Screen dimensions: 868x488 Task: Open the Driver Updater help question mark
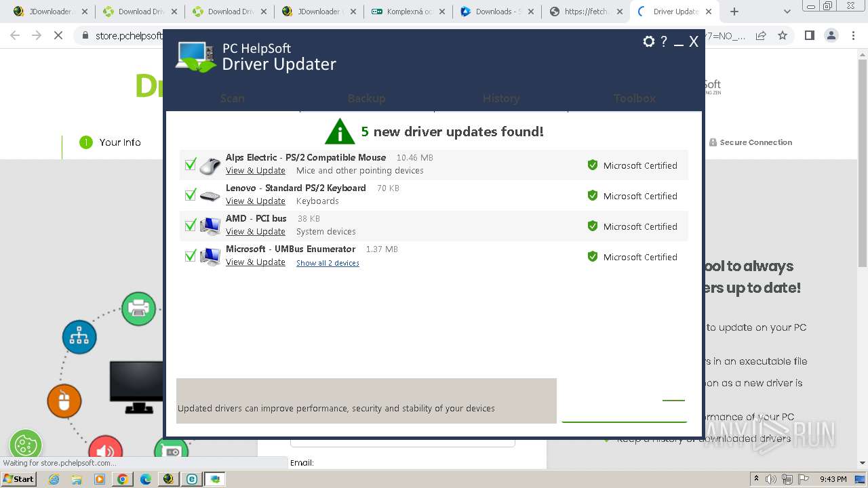664,41
